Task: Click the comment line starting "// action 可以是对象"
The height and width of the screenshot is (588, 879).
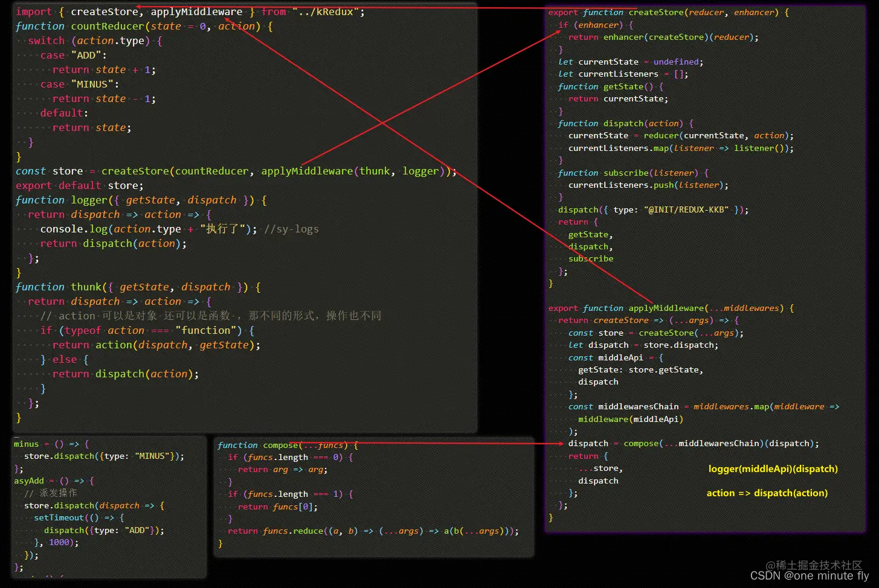Action: [210, 316]
